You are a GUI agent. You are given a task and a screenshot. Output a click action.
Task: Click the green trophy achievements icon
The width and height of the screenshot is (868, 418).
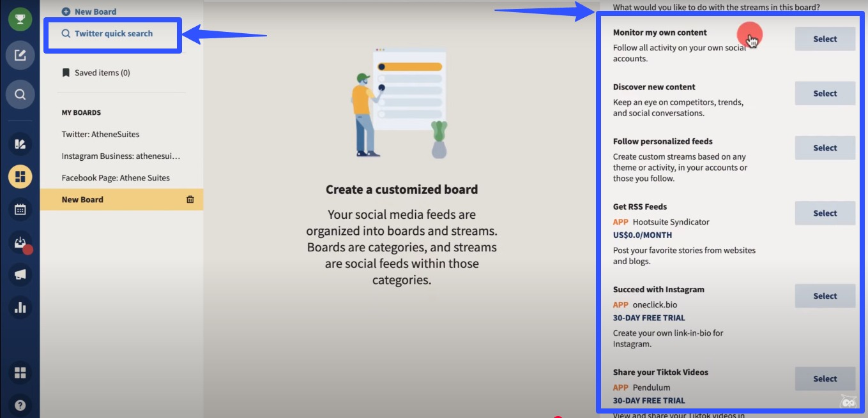pos(20,19)
